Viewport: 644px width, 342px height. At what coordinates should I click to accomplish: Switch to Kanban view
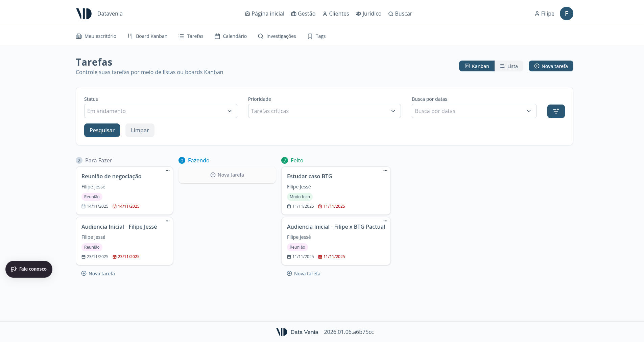[x=477, y=66]
